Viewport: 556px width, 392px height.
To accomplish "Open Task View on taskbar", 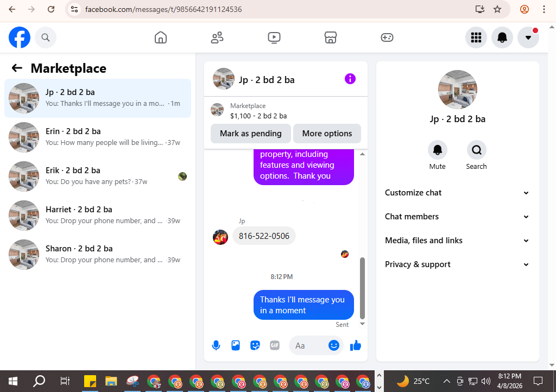I will coord(65,381).
